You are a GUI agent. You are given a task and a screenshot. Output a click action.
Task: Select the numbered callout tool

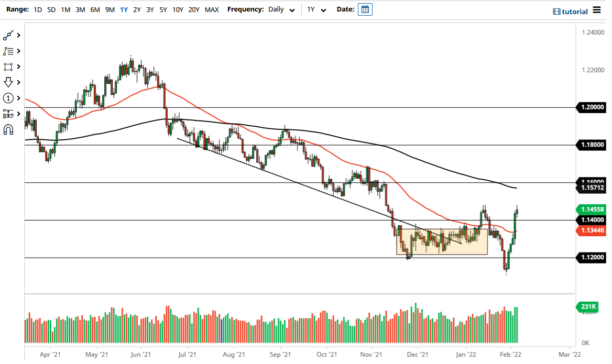click(x=9, y=98)
